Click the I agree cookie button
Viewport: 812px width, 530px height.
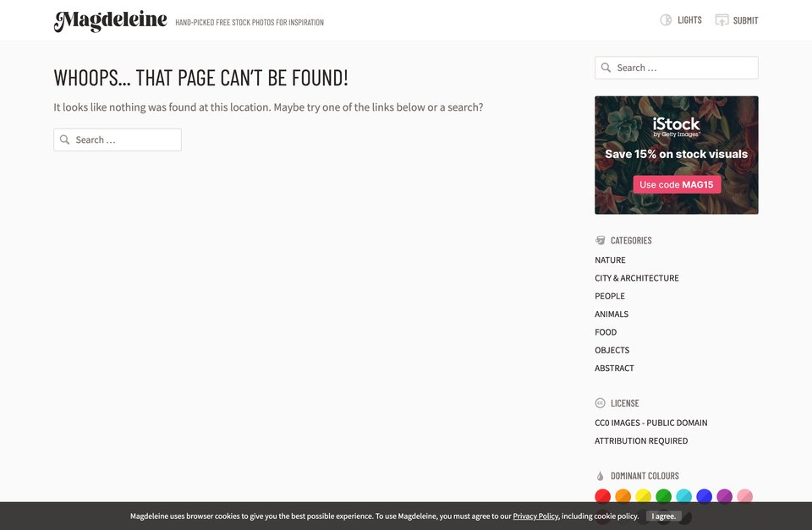[x=663, y=516]
